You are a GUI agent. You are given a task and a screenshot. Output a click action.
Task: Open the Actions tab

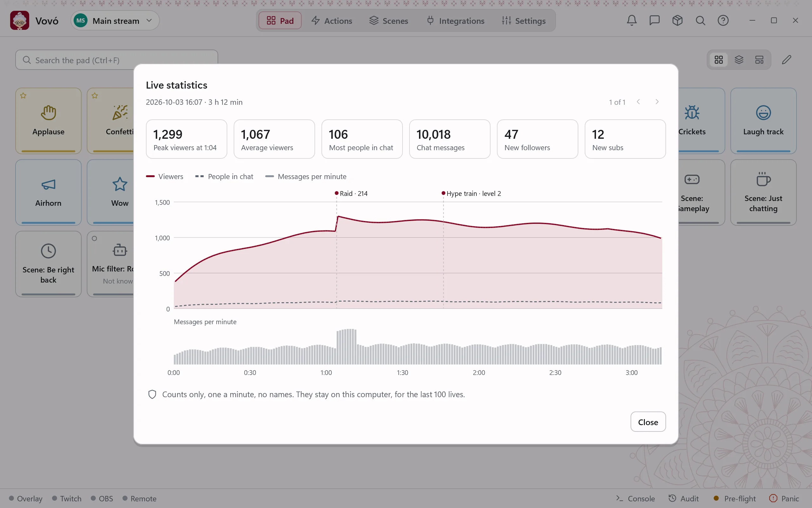click(x=331, y=21)
